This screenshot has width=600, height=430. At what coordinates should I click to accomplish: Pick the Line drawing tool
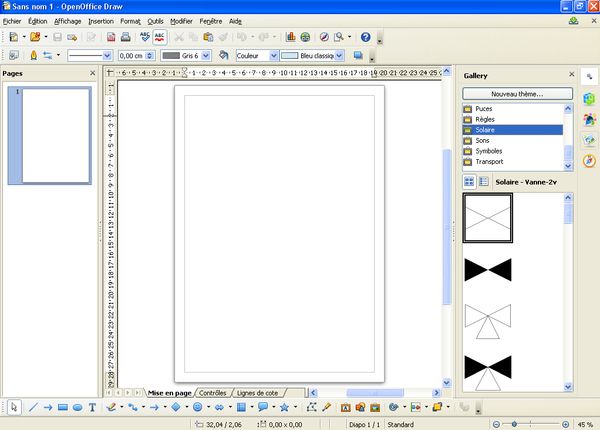pyautogui.click(x=33, y=407)
